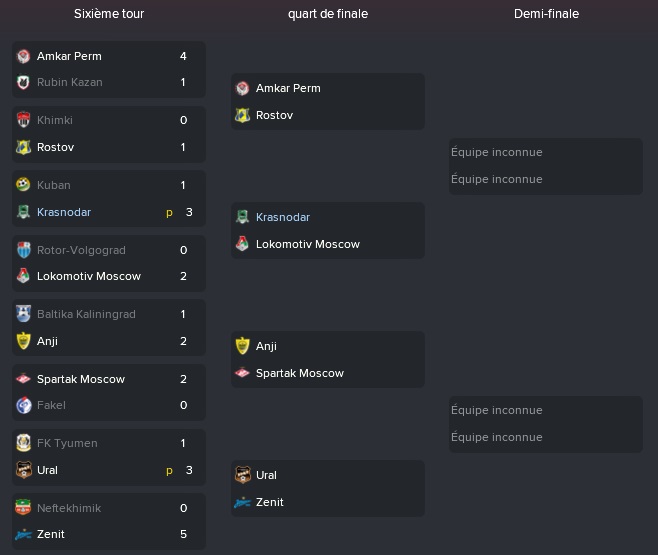Click the Rotor-Volgograd club badge
The image size is (658, 555).
click(24, 250)
